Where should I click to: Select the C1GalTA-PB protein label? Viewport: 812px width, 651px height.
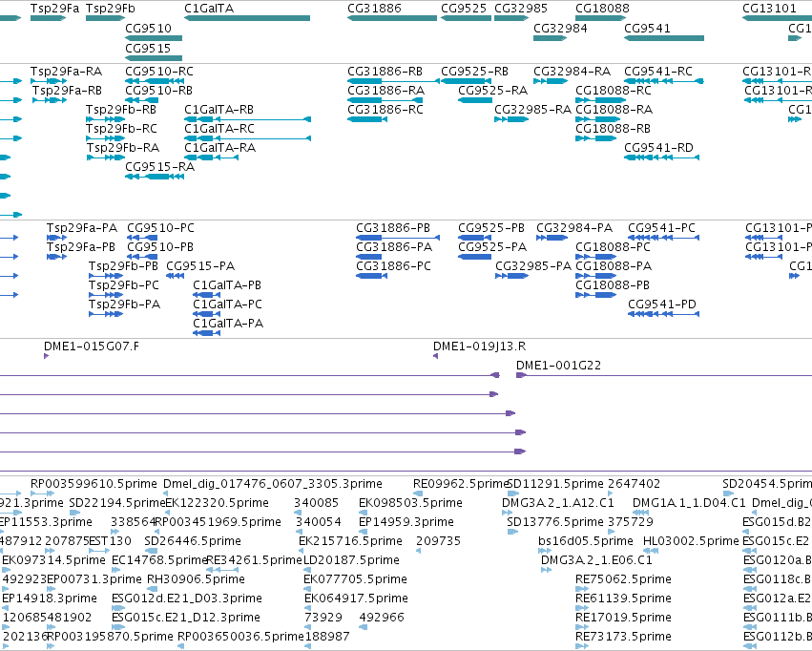(x=227, y=285)
